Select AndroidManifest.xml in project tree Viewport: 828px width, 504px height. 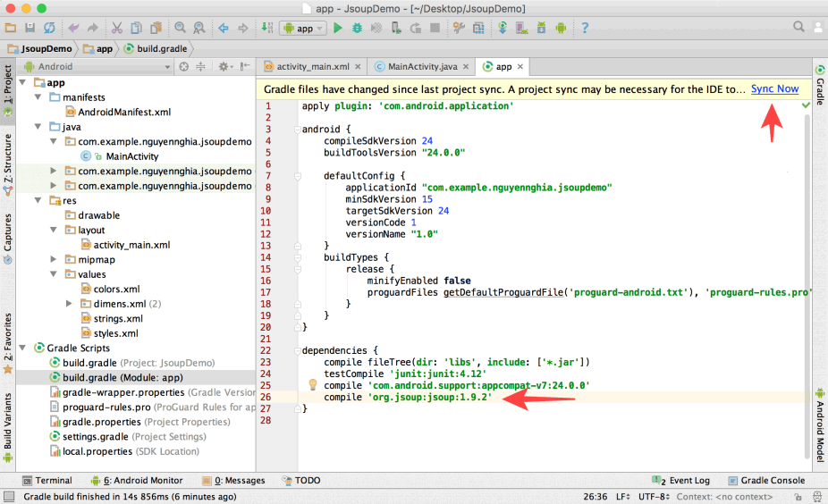tap(118, 112)
